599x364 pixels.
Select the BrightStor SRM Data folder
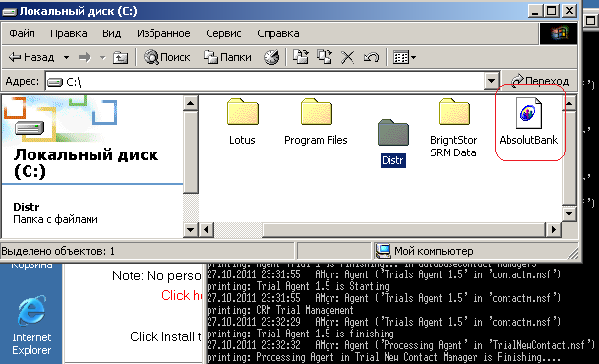[453, 128]
